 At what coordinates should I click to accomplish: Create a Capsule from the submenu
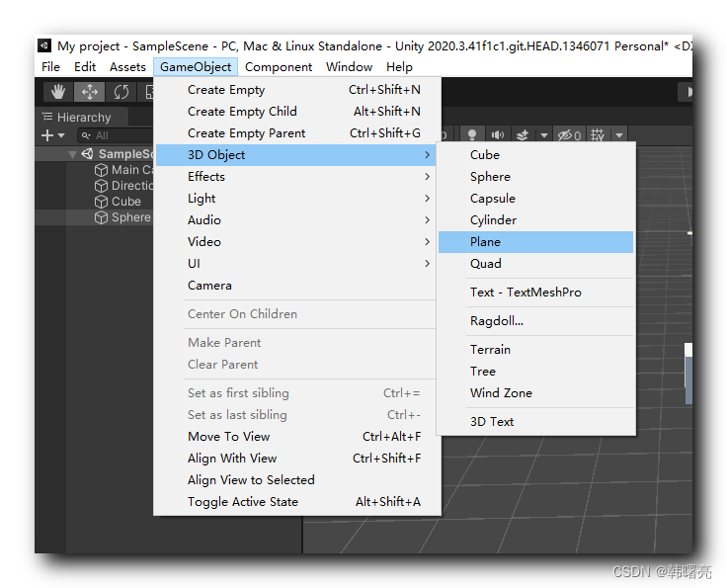536,199
